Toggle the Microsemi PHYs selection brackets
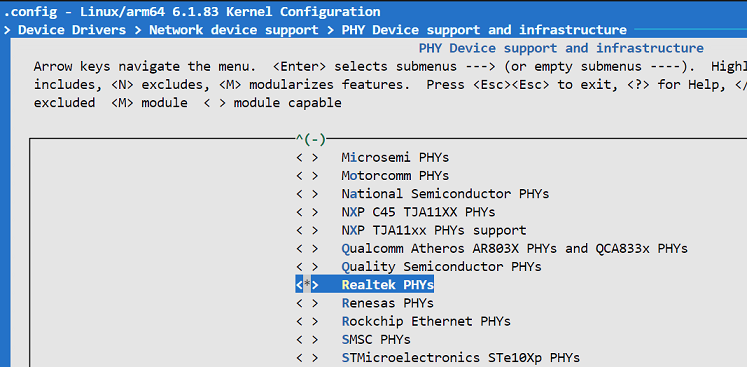Image resolution: width=747 pixels, height=367 pixels. click(x=307, y=157)
